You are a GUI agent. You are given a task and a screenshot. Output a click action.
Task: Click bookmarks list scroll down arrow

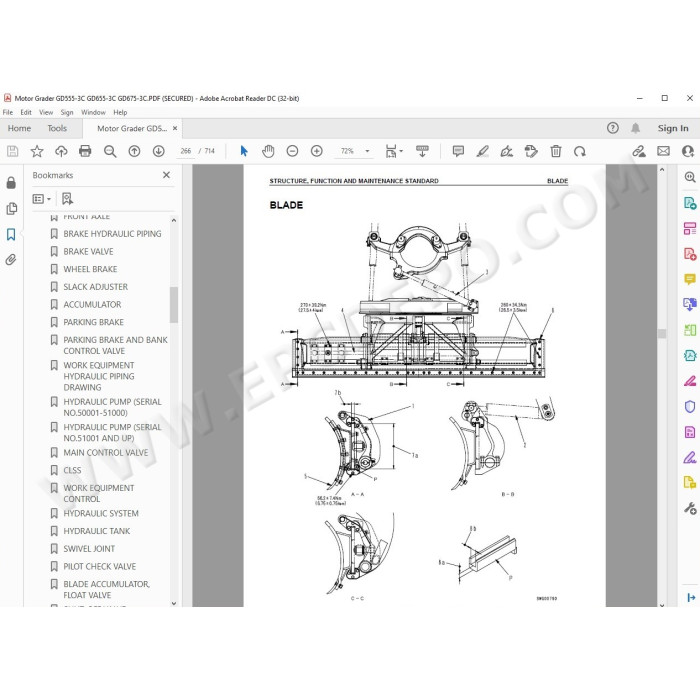coord(174,603)
